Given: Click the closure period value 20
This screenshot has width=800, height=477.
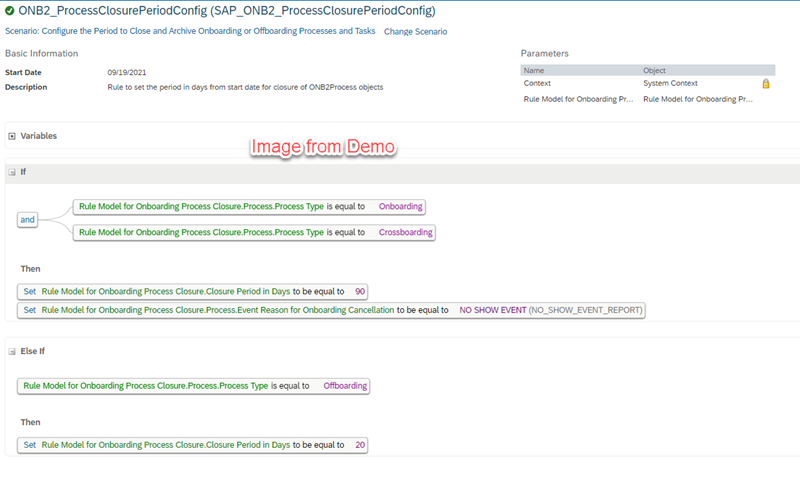Looking at the screenshot, I should pyautogui.click(x=360, y=445).
